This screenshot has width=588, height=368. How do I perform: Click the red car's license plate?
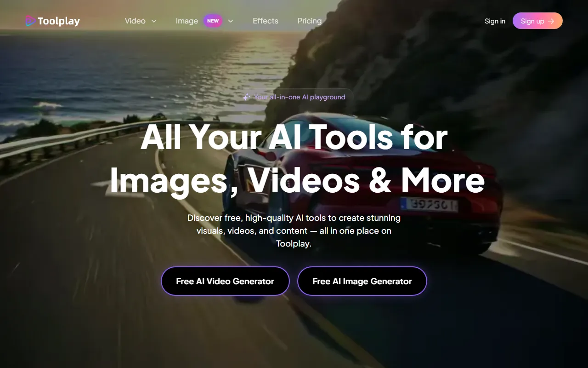(429, 204)
